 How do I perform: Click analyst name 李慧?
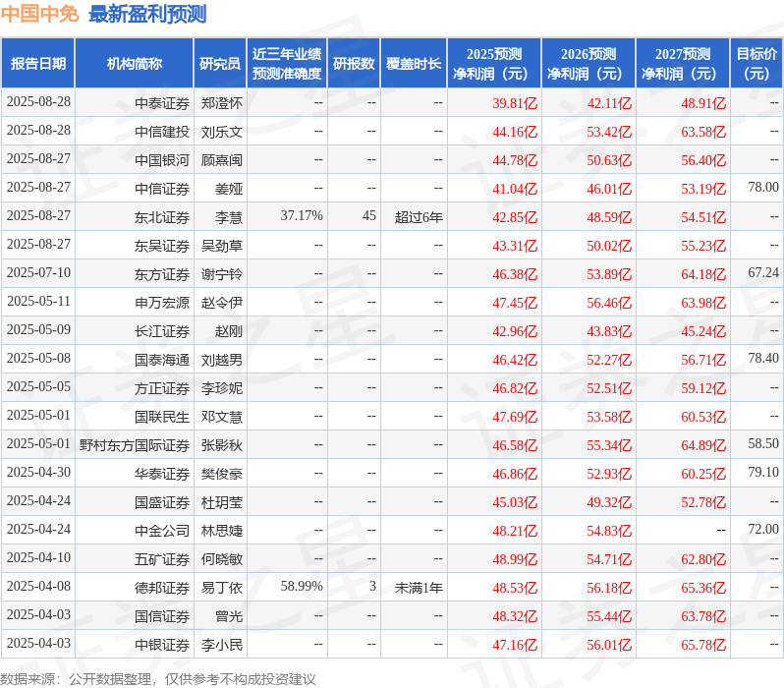coord(229,217)
